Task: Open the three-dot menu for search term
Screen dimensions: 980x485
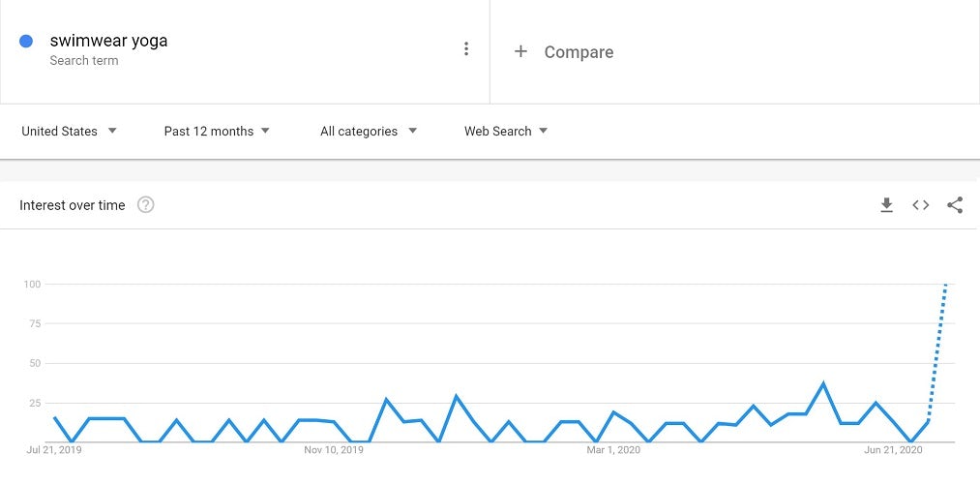Action: pos(466,49)
